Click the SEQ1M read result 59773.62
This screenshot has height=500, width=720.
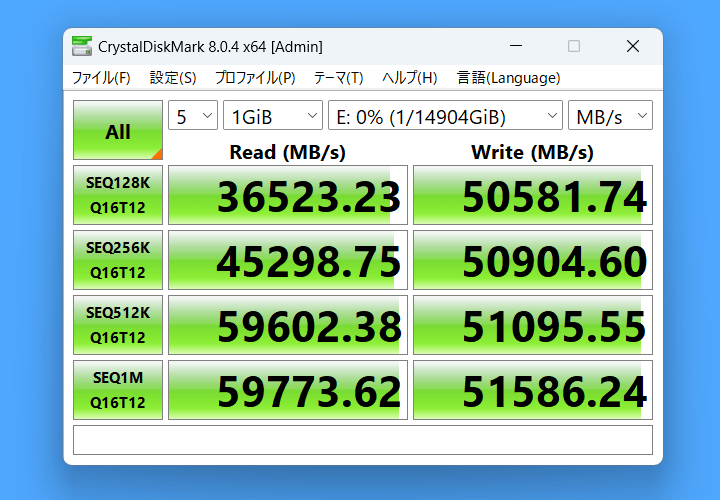point(288,390)
